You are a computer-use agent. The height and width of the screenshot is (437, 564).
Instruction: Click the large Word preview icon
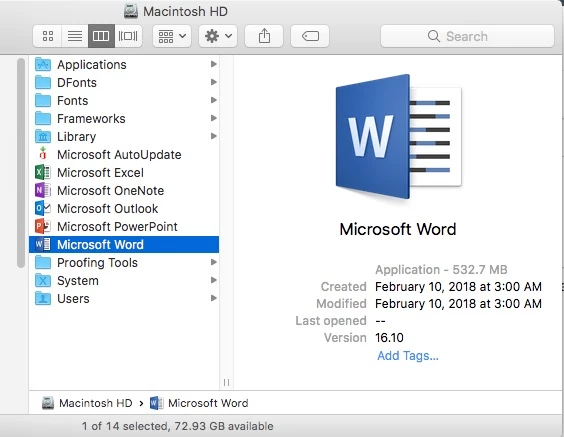coord(399,136)
